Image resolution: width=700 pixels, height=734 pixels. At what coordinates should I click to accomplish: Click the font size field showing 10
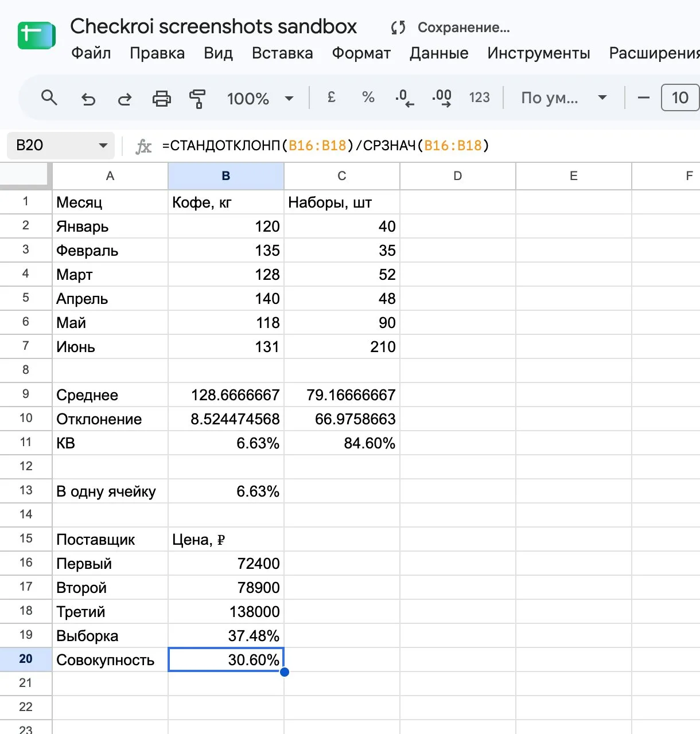point(680,97)
